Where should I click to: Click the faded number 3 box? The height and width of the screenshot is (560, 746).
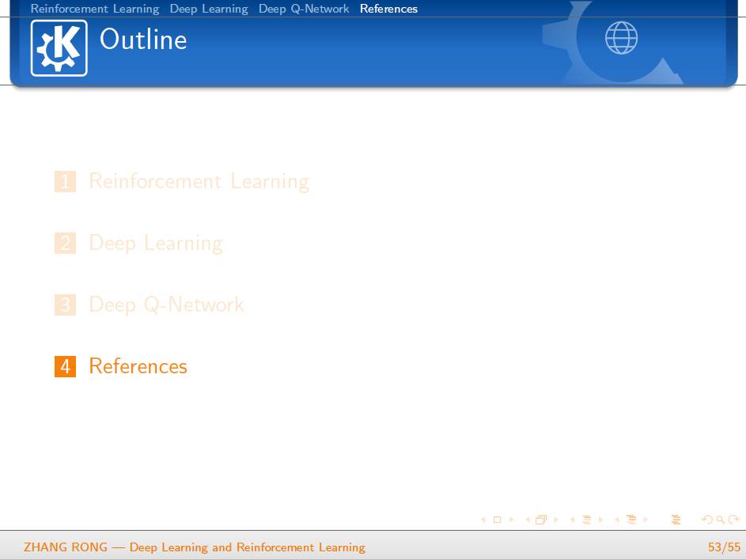(65, 305)
